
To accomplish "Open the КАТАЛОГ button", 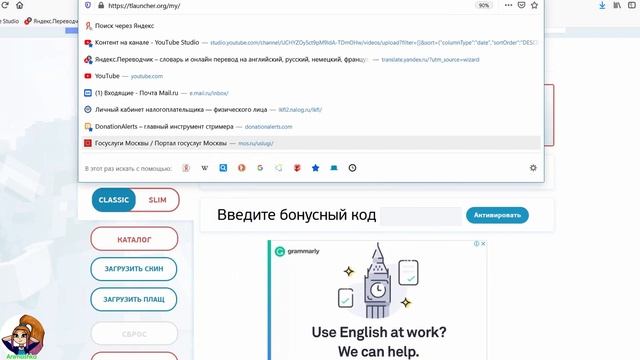I will click(134, 239).
